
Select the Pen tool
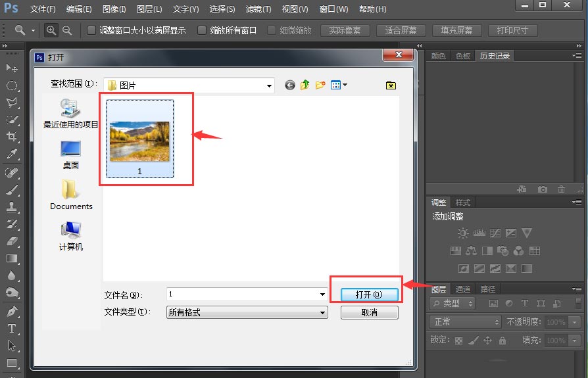[x=12, y=312]
